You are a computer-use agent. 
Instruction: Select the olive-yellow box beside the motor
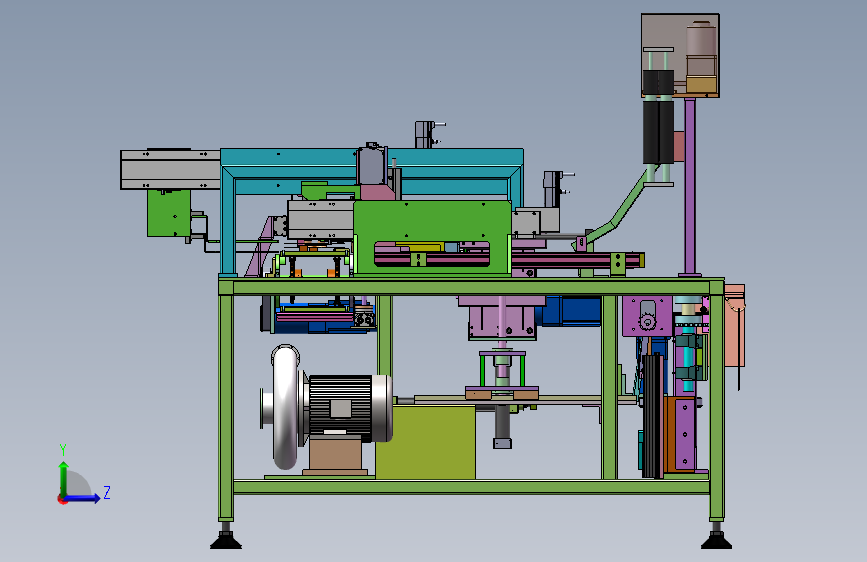425,443
